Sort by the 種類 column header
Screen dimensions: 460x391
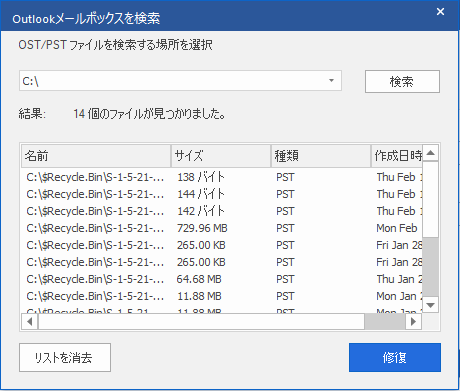[x=321, y=156]
